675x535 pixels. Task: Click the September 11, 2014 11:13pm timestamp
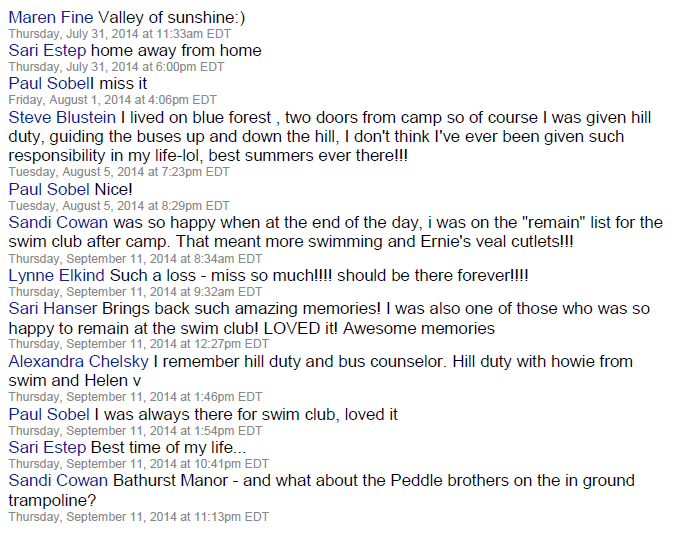(x=139, y=517)
